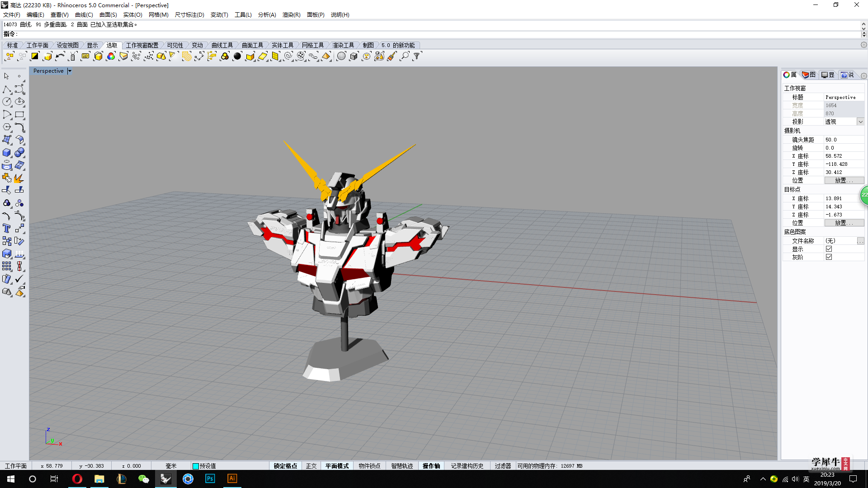
Task: Open the 预设值 layer selector in status bar
Action: (x=231, y=466)
